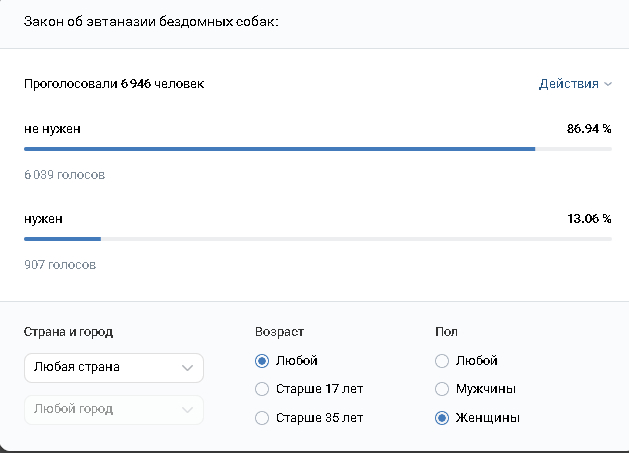Viewport: 629px width, 453px height.
Task: Select Женщины gender filter
Action: point(442,417)
